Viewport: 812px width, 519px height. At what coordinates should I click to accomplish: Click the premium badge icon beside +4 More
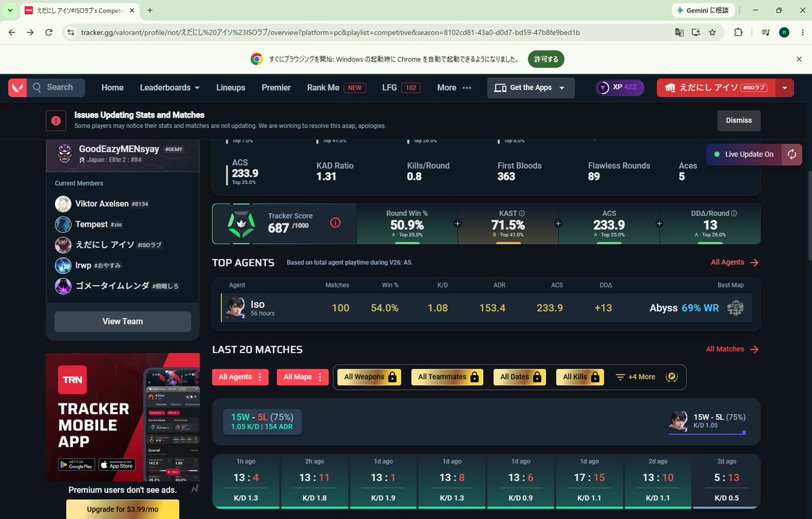672,377
